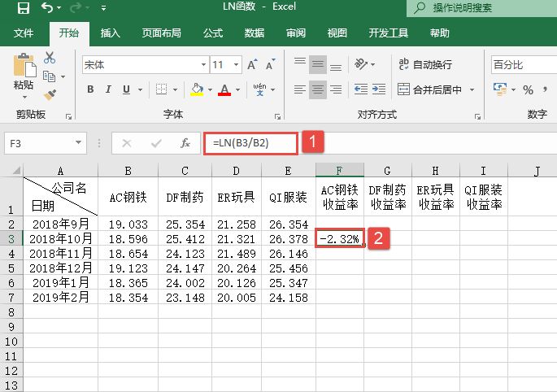The height and width of the screenshot is (392, 557).
Task: Click the 粘贴 paste button
Action: [x=24, y=75]
